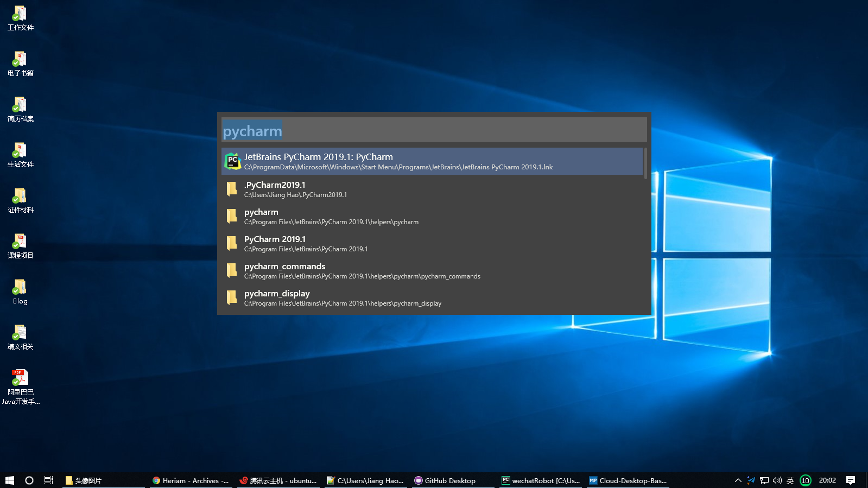Switch to 头像图片 Explorer window

click(x=103, y=480)
